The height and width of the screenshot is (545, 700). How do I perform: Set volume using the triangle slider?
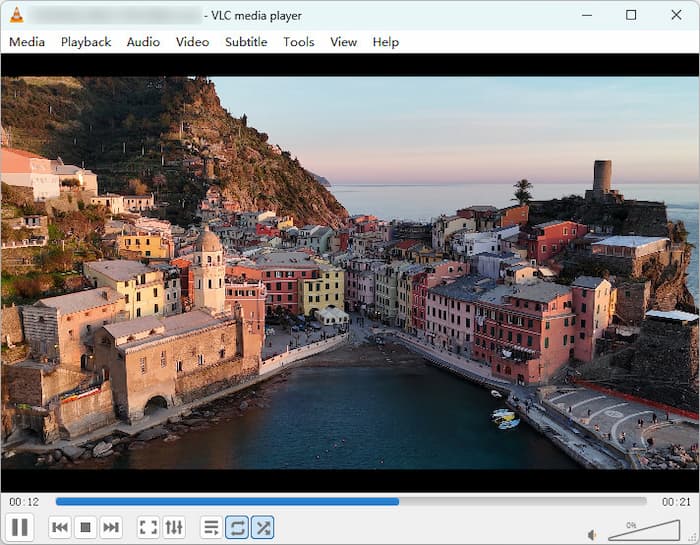pos(644,530)
